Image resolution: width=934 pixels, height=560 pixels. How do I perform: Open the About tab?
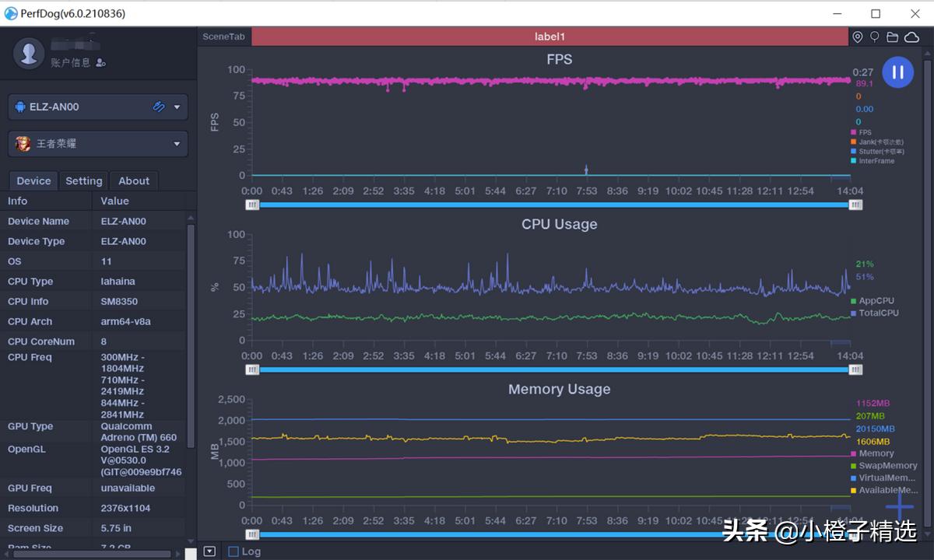134,180
